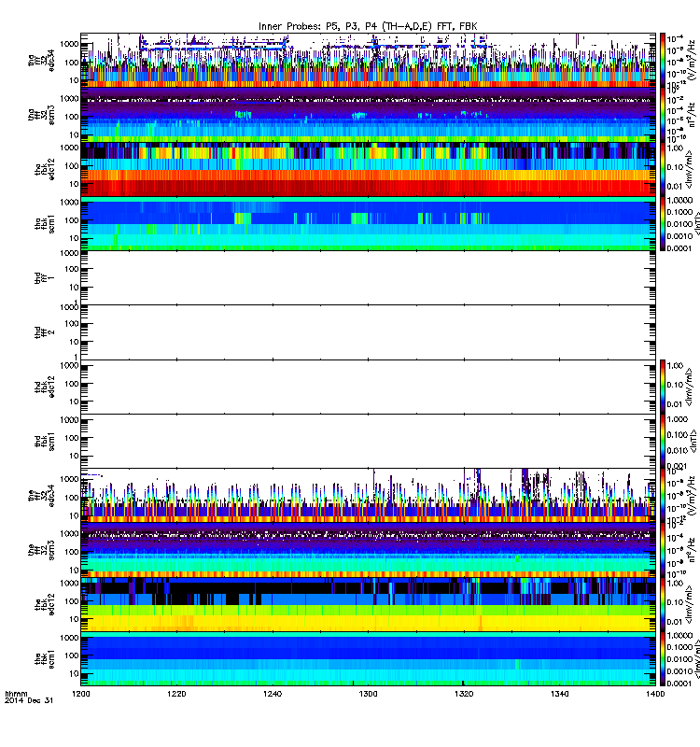Image resolution: width=700 pixels, height=747 pixels.
Task: Click the '2014 Dec 31' date label
Action: (x=29, y=700)
